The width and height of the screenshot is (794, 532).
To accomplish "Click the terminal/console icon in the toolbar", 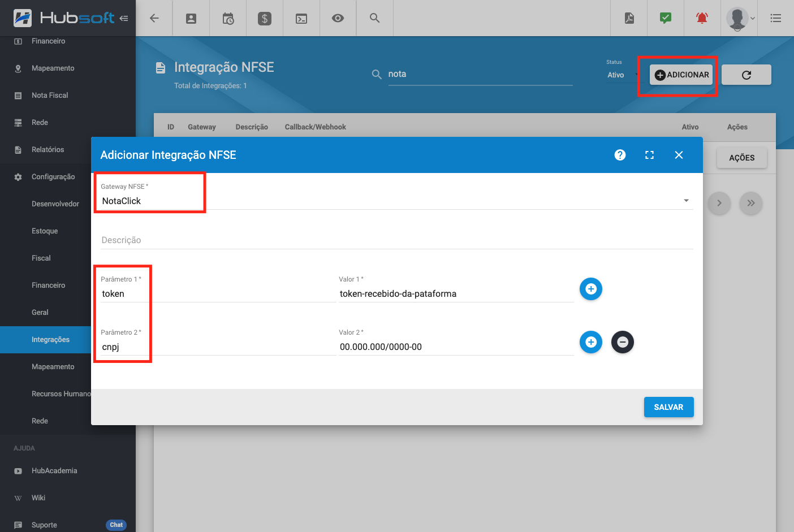I will click(x=301, y=18).
